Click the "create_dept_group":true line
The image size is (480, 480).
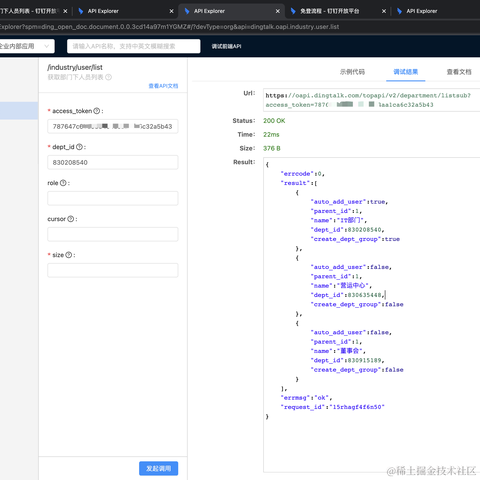tap(355, 239)
